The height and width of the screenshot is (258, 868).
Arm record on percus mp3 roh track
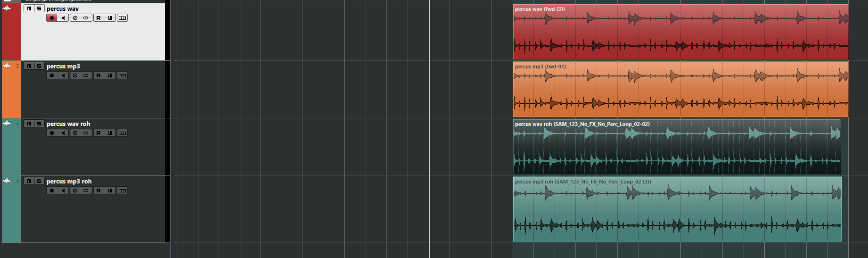pos(52,191)
